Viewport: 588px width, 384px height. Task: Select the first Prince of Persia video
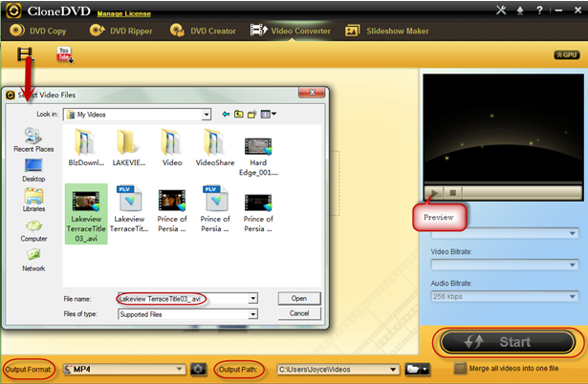tap(172, 210)
